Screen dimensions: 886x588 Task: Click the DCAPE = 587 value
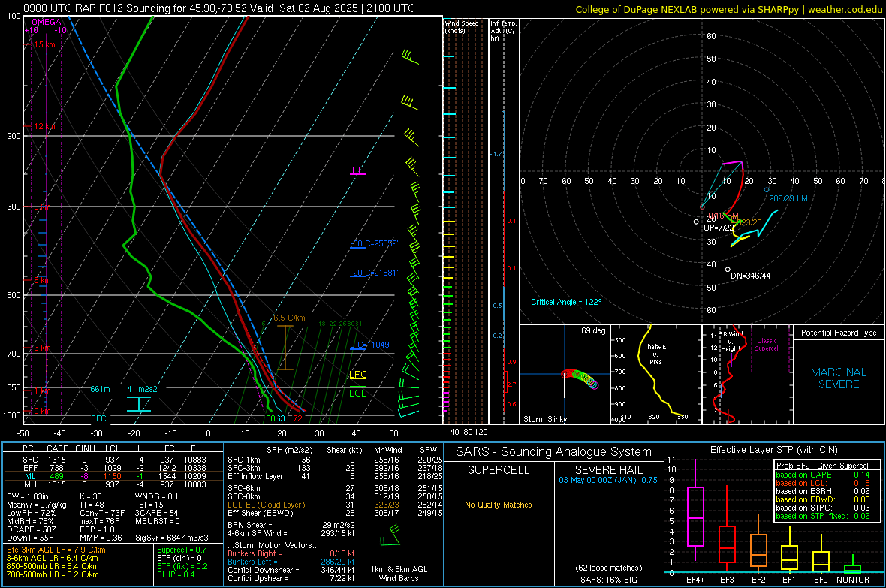(31, 529)
